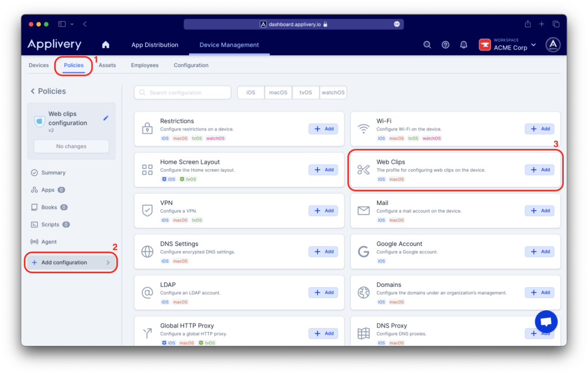The image size is (588, 374).
Task: Add the Home Screen Layout configuration
Action: [323, 169]
